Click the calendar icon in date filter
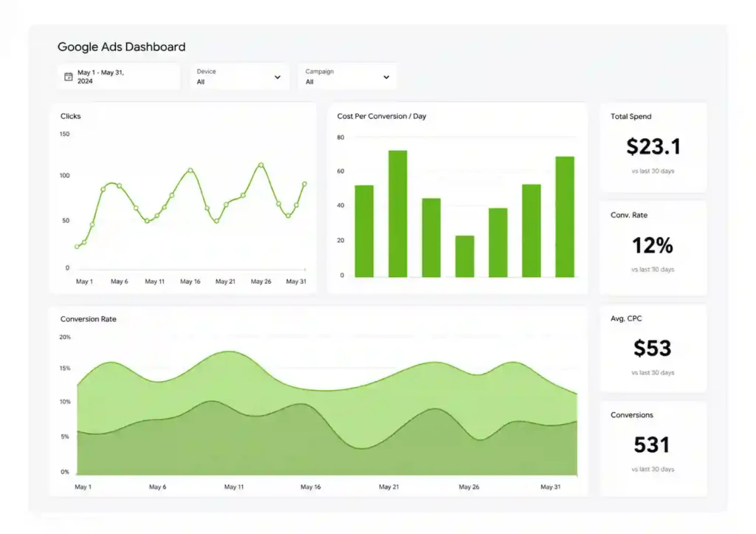The height and width of the screenshot is (534, 756). [x=69, y=77]
